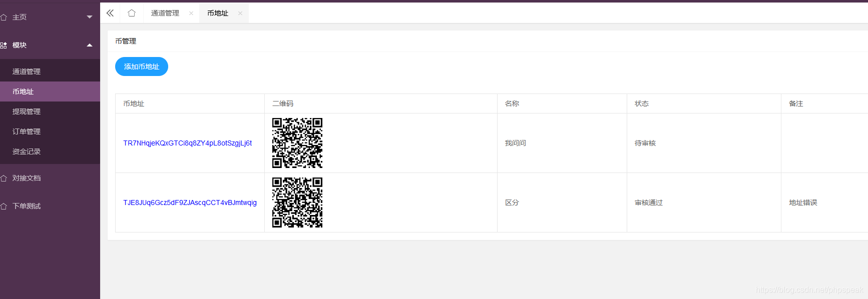Collapse the 模块 menu arrow

90,45
